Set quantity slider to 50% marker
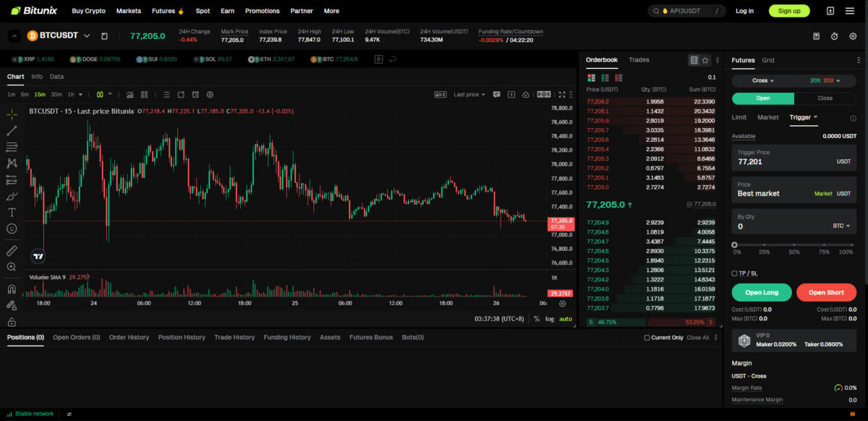 click(x=794, y=245)
